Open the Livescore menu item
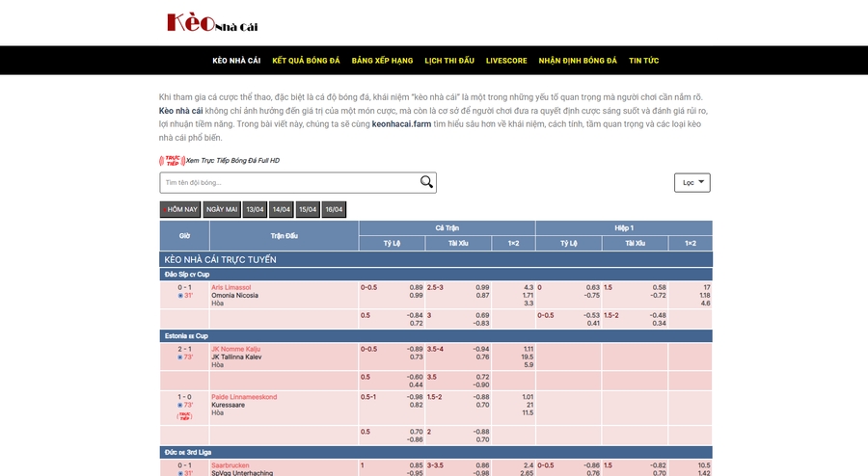The width and height of the screenshot is (868, 476). pos(506,61)
